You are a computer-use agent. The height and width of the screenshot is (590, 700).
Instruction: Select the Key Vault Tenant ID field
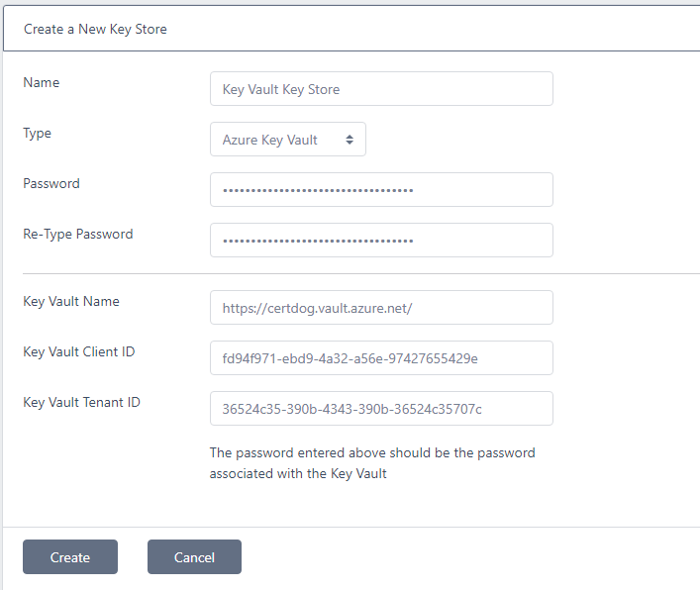pos(381,409)
